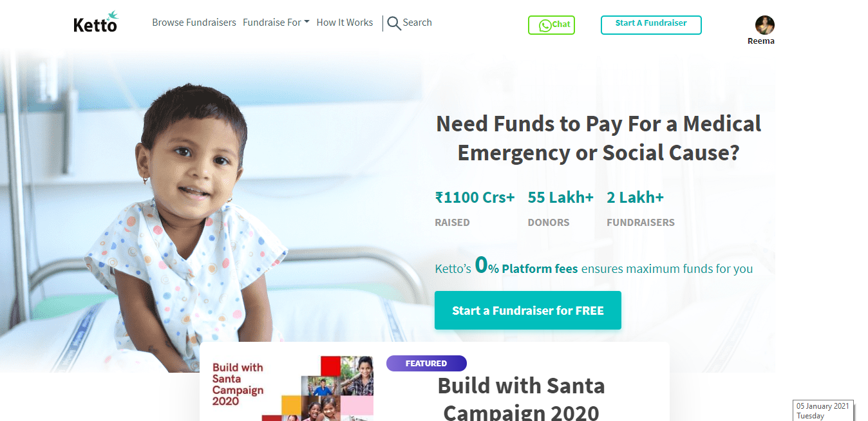This screenshot has width=868, height=421.
Task: Click Start A Fundraiser header button
Action: pos(651,25)
